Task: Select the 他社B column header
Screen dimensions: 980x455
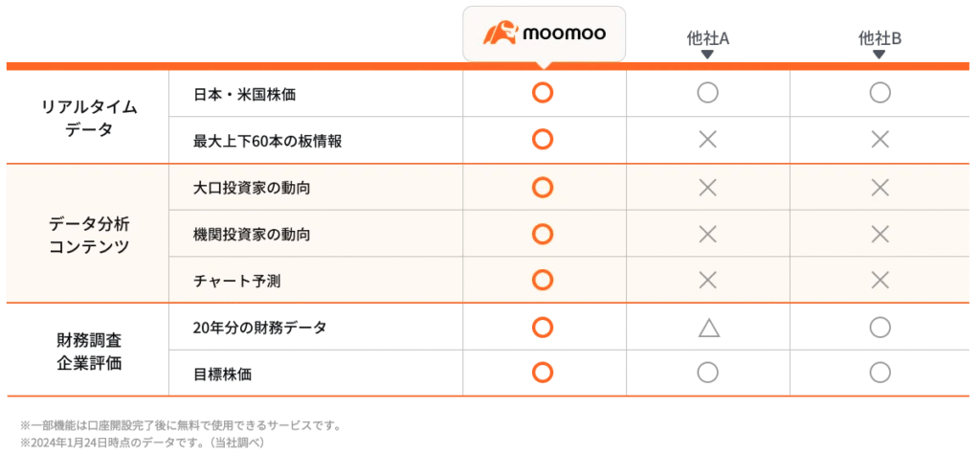Action: (x=880, y=39)
